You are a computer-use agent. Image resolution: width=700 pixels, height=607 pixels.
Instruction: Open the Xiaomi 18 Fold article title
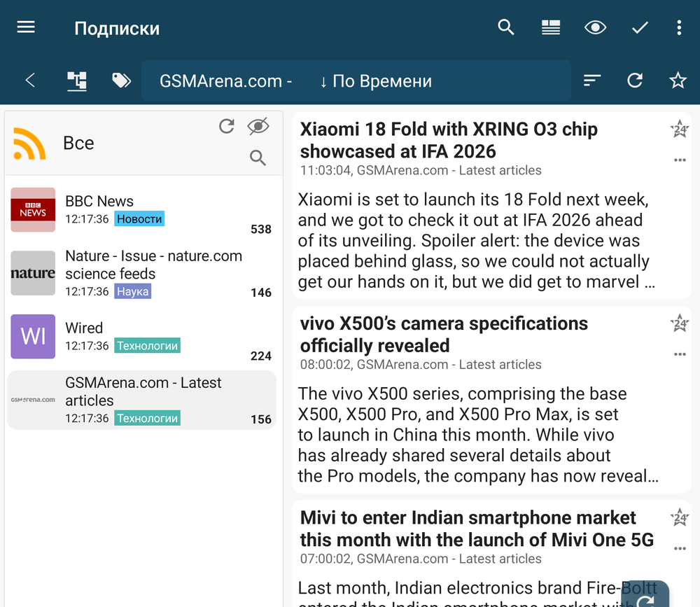click(x=449, y=140)
